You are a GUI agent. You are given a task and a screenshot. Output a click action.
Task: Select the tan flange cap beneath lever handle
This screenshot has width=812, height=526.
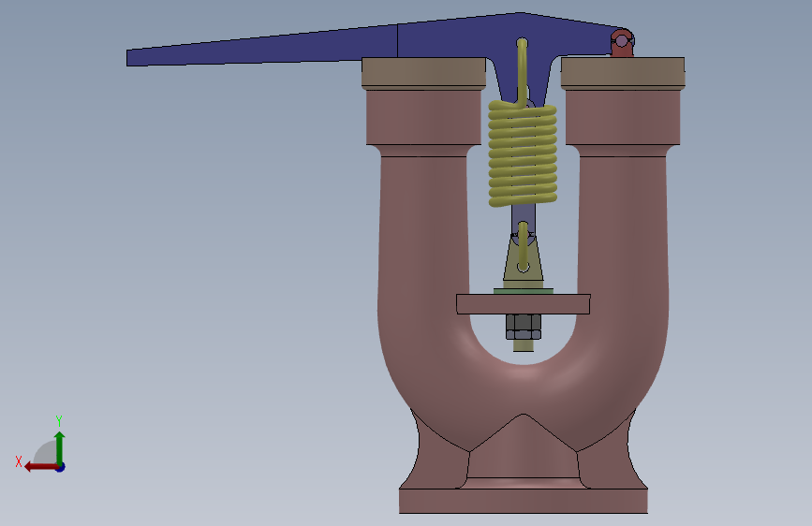(423, 73)
